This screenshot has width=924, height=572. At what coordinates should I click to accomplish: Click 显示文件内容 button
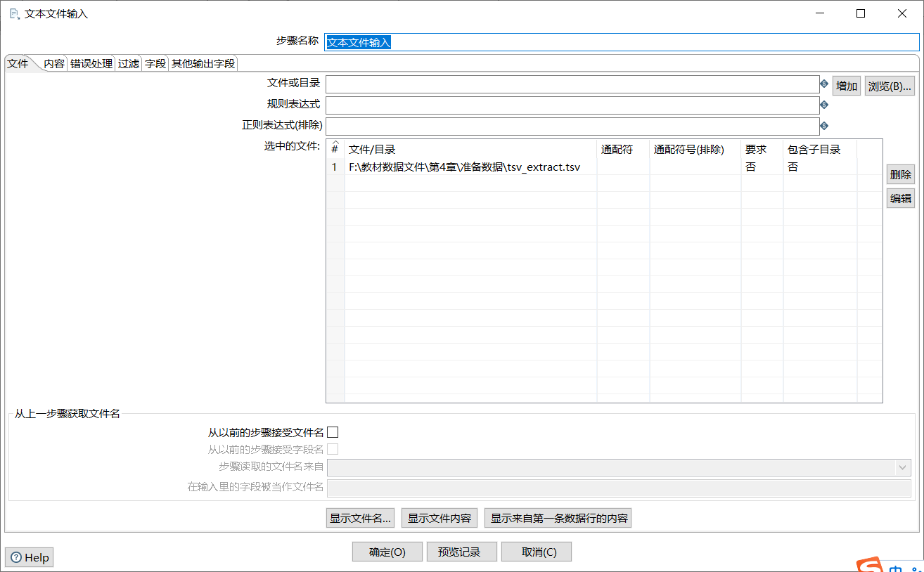pyautogui.click(x=439, y=518)
